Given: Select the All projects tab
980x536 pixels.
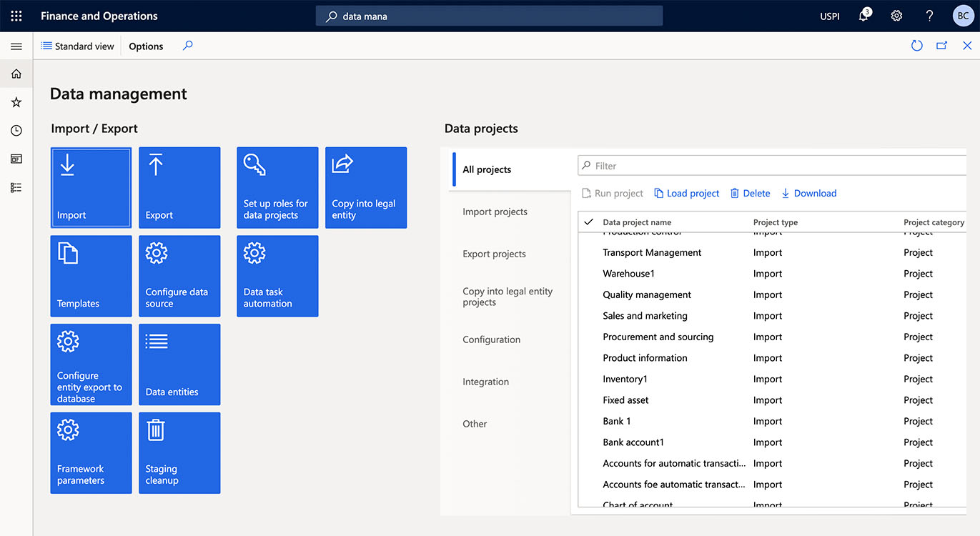Looking at the screenshot, I should pyautogui.click(x=510, y=169).
